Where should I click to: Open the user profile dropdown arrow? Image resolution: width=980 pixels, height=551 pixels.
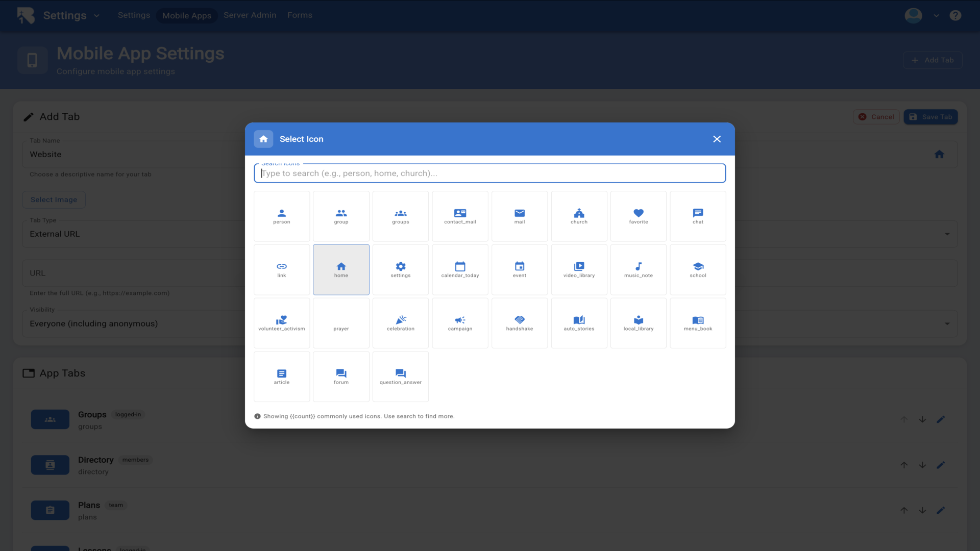[x=936, y=16]
